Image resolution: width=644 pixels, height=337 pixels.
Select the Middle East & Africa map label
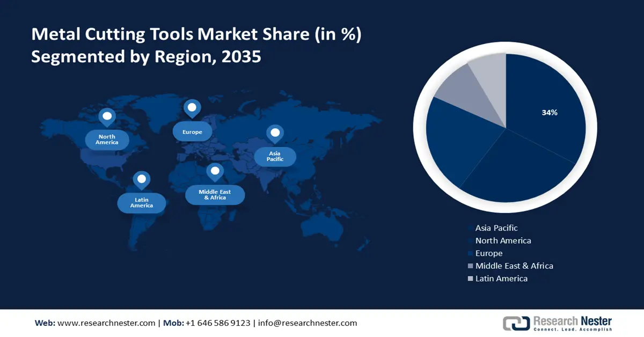[x=215, y=195]
